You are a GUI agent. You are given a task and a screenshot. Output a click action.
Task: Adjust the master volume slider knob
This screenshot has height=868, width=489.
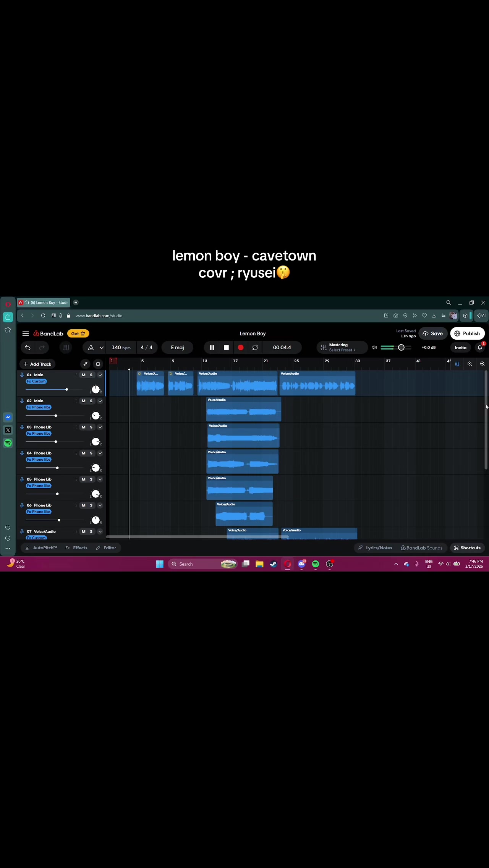[x=401, y=347]
